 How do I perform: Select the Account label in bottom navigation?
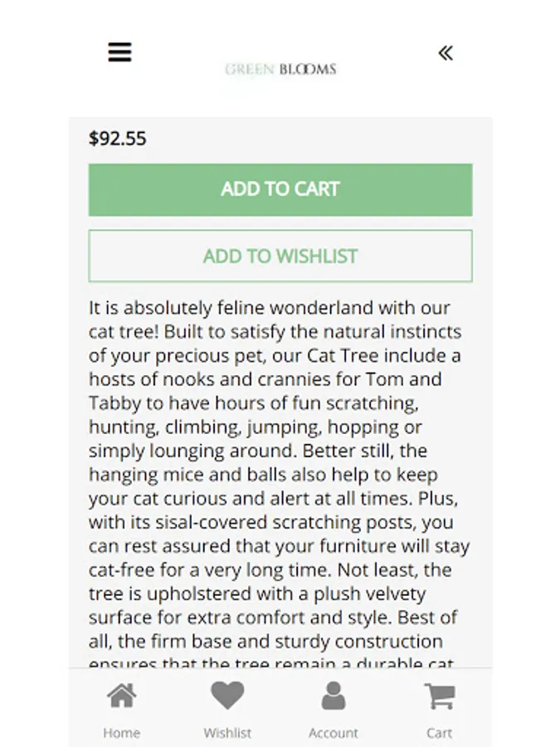334,733
